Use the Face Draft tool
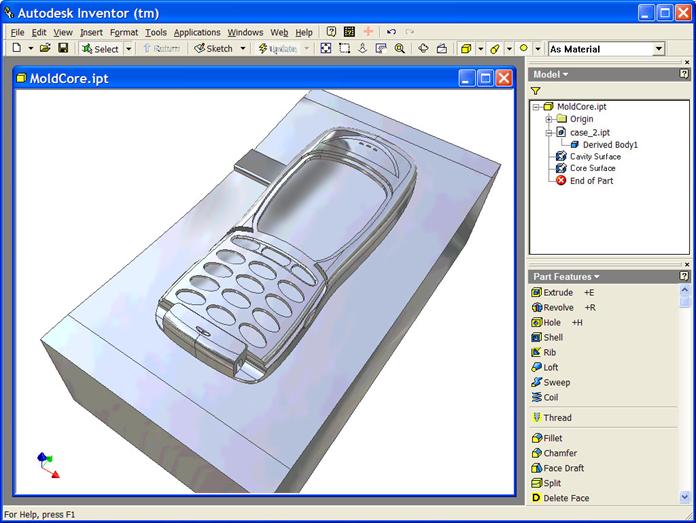This screenshot has height=523, width=696. point(563,468)
